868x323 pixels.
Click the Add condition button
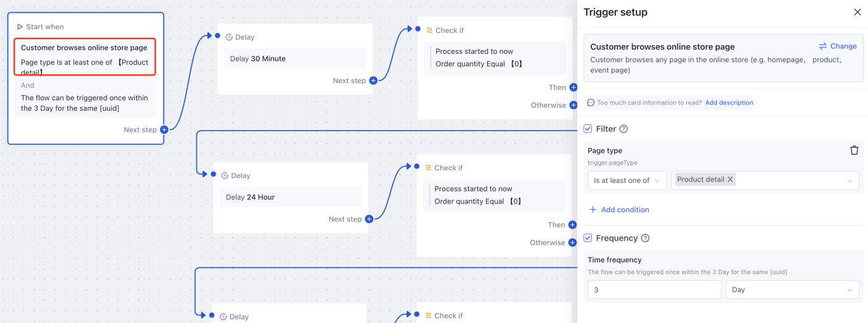[x=619, y=210]
